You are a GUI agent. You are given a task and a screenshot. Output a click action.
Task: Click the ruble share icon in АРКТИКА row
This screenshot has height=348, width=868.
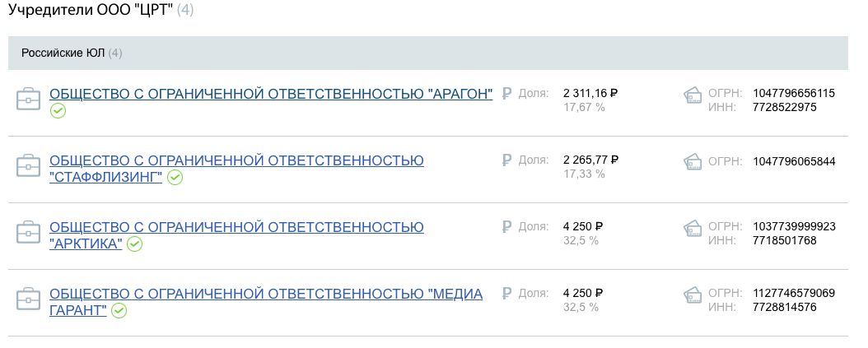point(506,227)
